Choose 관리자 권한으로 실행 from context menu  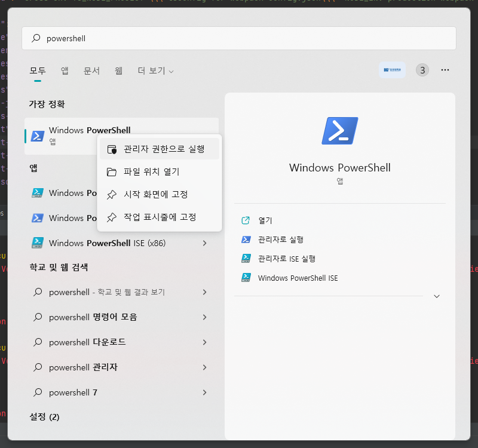160,149
